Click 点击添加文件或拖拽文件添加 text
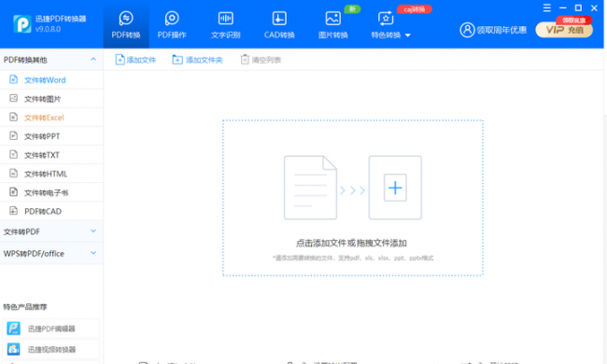The height and width of the screenshot is (364, 607). 351,243
